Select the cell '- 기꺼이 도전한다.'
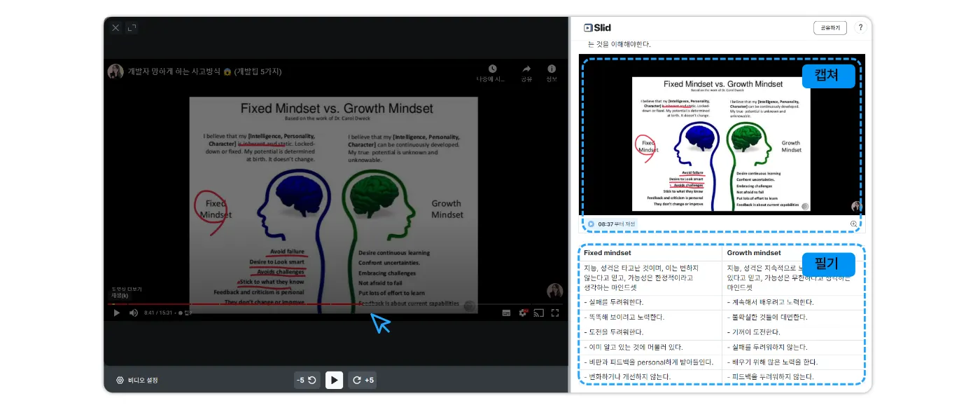Image resolution: width=980 pixels, height=410 pixels. pos(794,332)
